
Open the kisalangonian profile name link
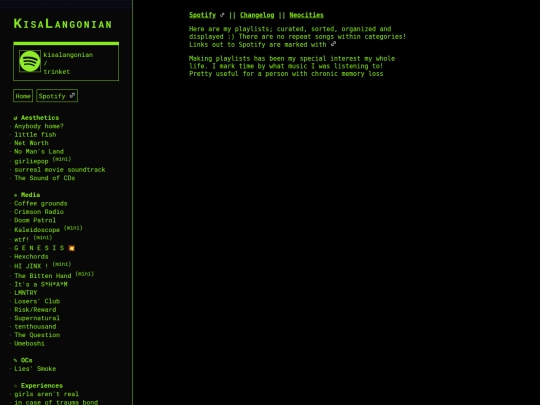pos(68,55)
